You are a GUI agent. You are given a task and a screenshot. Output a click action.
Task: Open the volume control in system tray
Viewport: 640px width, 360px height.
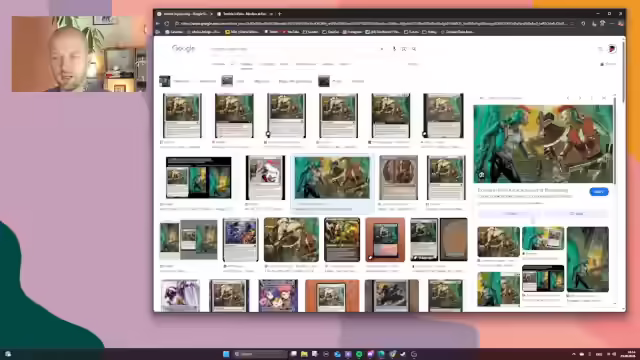[x=614, y=354]
